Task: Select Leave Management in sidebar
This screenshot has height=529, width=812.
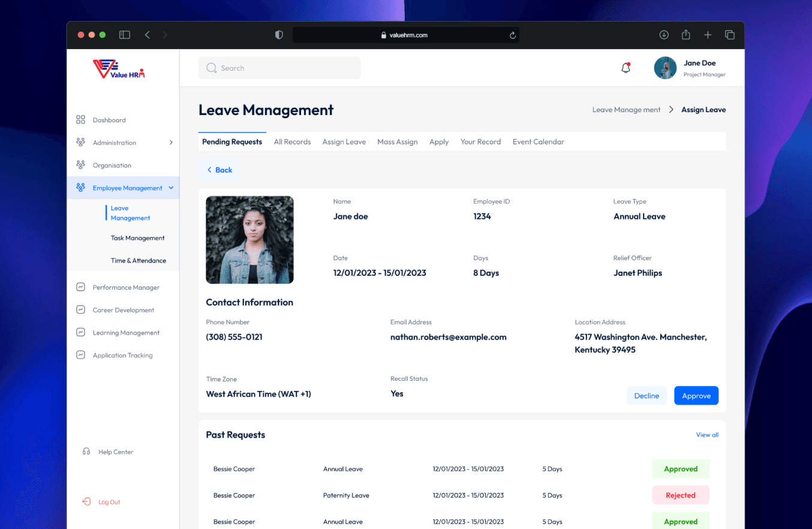Action: (x=130, y=213)
